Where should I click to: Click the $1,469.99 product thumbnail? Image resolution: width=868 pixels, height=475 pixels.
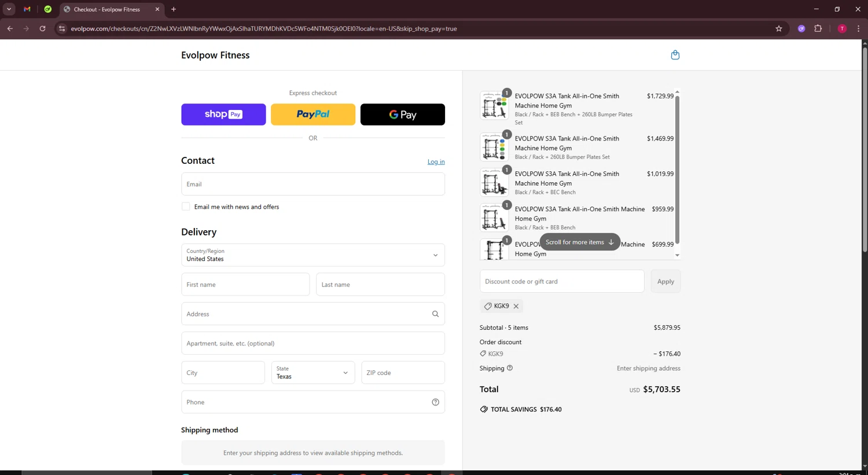point(494,147)
